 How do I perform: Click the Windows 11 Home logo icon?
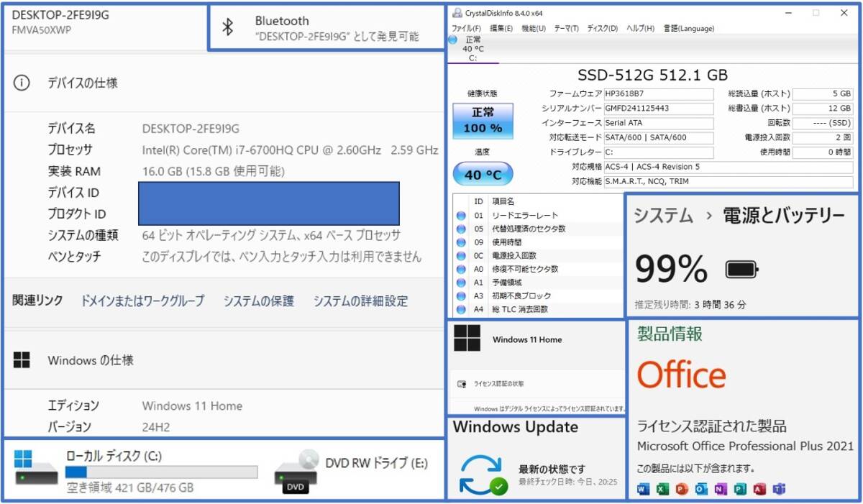(467, 339)
